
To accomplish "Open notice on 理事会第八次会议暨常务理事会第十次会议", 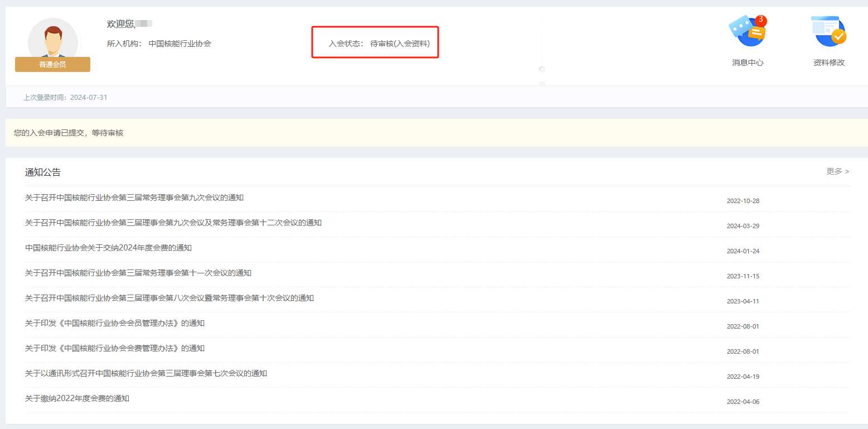I will click(169, 298).
